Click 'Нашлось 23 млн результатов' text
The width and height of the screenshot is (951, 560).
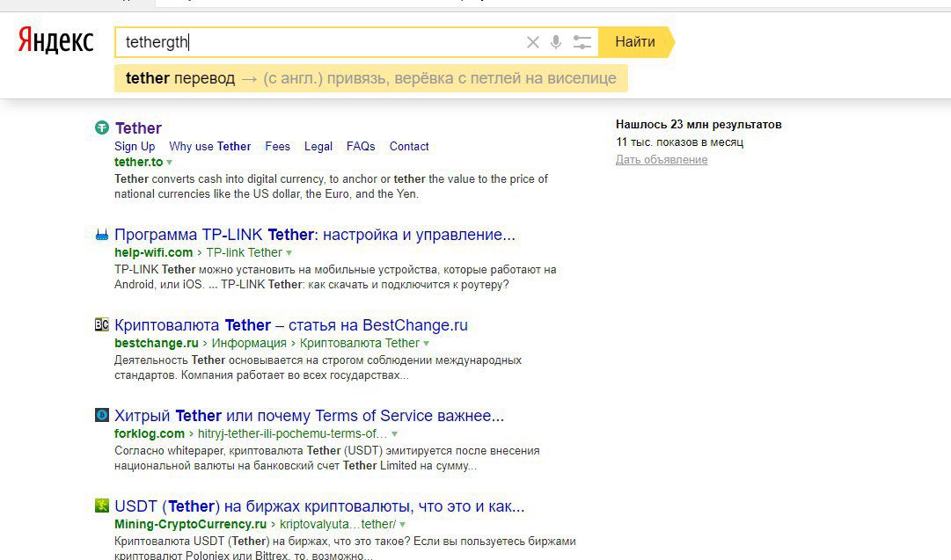pos(699,124)
